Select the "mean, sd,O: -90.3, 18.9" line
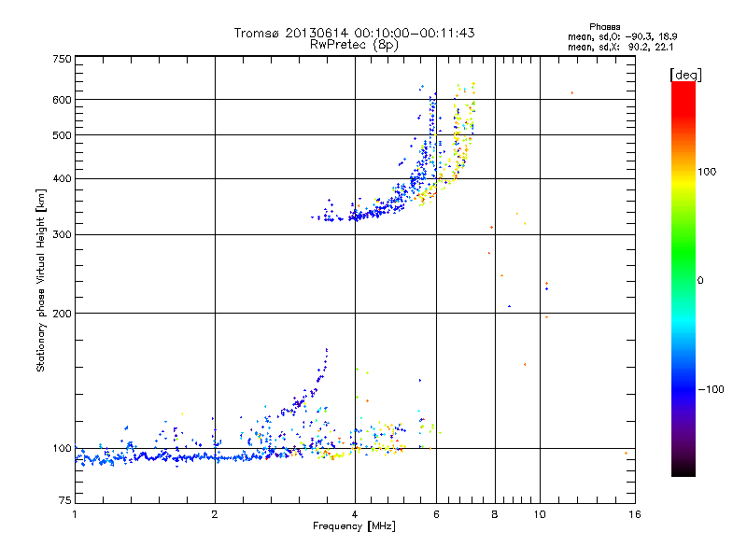This screenshot has height=560, width=747. click(622, 36)
